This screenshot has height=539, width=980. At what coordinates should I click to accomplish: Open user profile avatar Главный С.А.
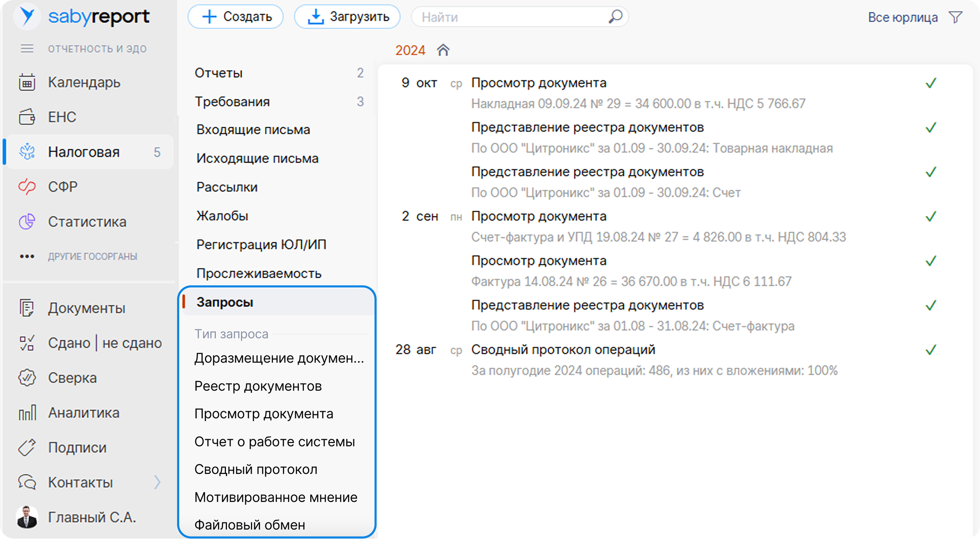(27, 517)
